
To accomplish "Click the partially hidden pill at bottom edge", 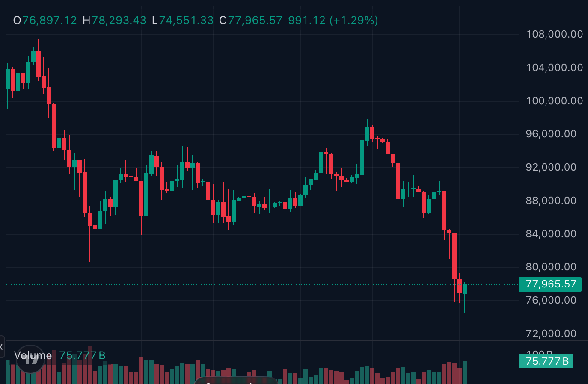I will point(236,381).
